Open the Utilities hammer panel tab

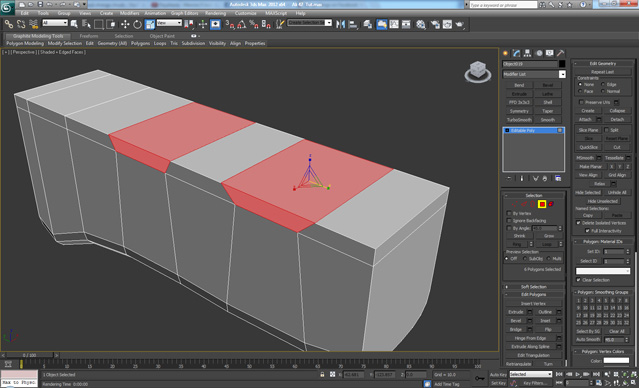[561, 53]
